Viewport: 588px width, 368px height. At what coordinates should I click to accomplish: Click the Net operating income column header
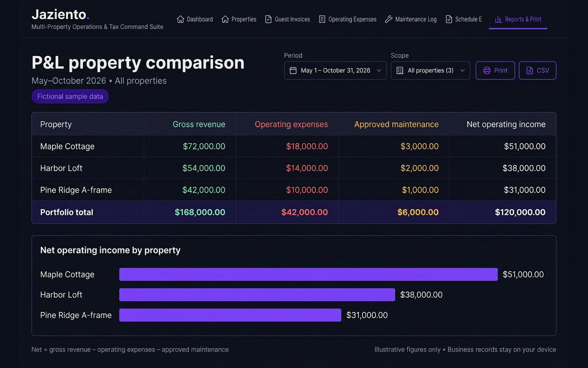pyautogui.click(x=506, y=124)
